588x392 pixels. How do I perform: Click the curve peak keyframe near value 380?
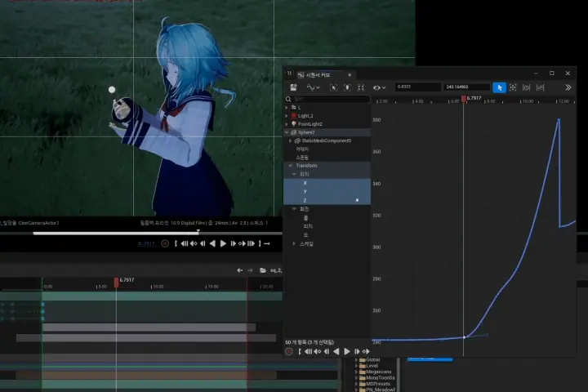(559, 120)
